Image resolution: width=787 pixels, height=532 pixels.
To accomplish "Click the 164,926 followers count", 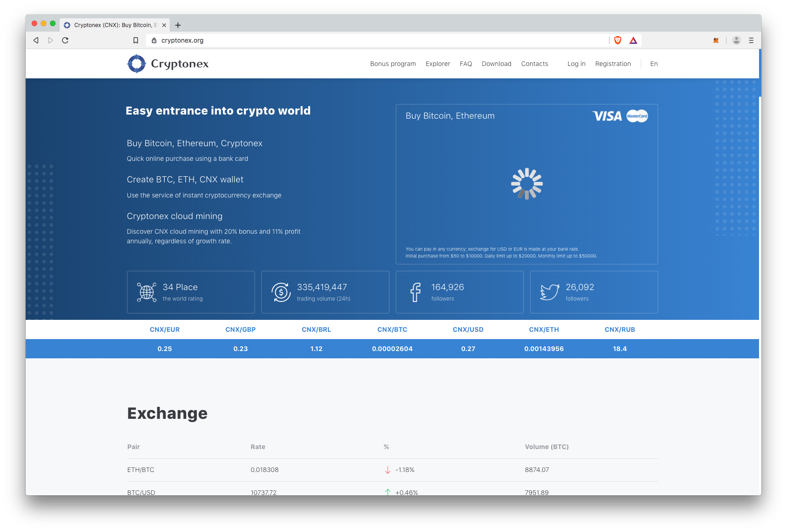I will coord(448,287).
